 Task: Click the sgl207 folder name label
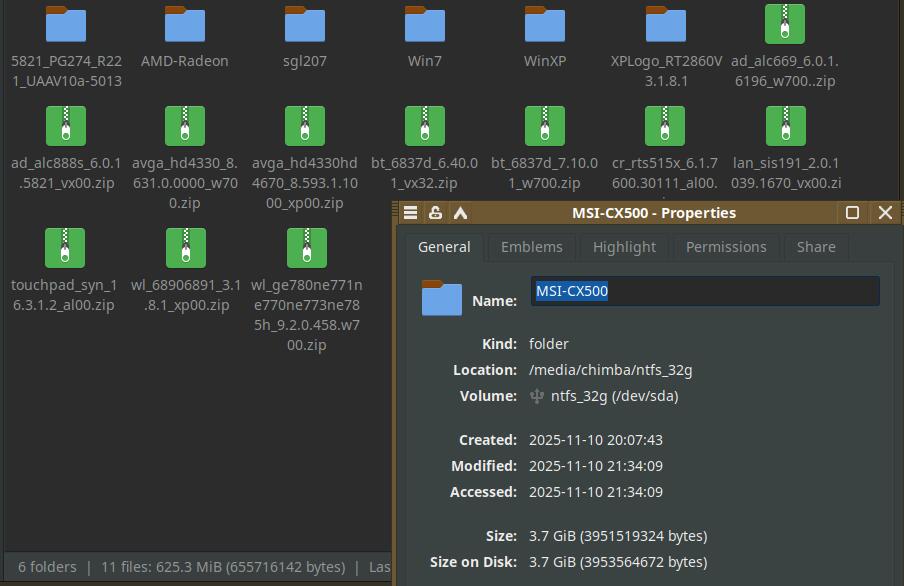pyautogui.click(x=304, y=61)
